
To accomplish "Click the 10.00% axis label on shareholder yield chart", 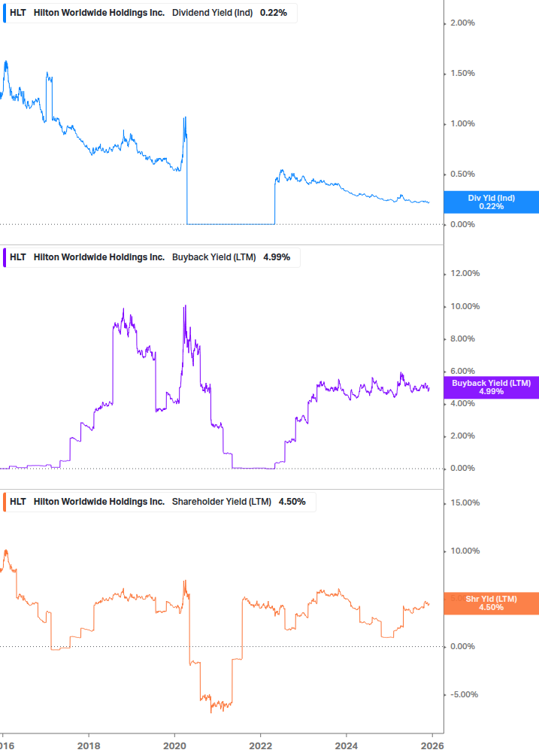I will pyautogui.click(x=465, y=551).
